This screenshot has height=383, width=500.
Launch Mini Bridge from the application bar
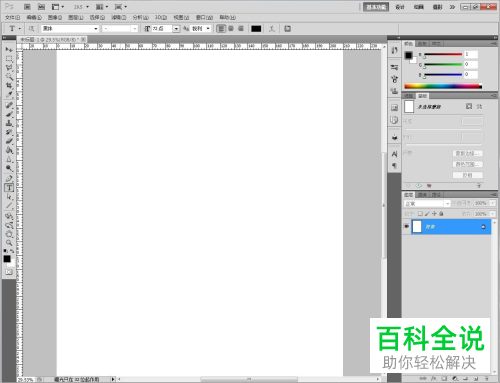point(41,7)
